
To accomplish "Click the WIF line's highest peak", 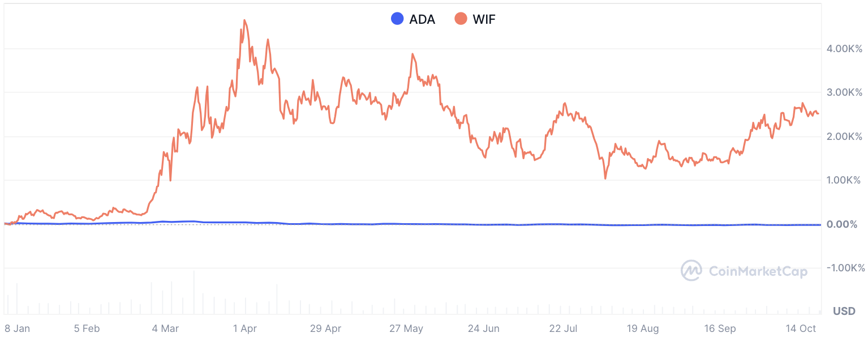I will coord(244,20).
